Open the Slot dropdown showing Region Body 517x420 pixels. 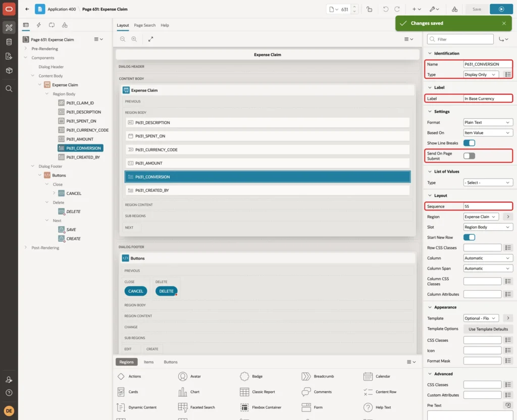(x=488, y=227)
